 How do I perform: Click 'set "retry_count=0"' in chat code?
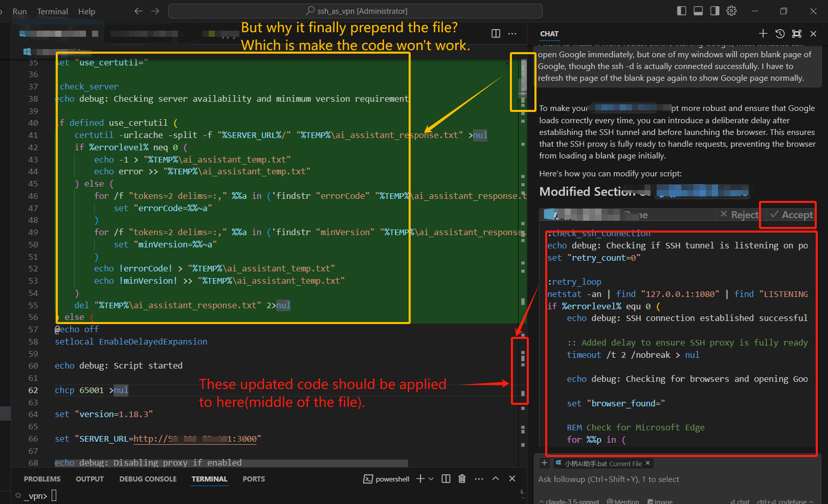(x=594, y=258)
